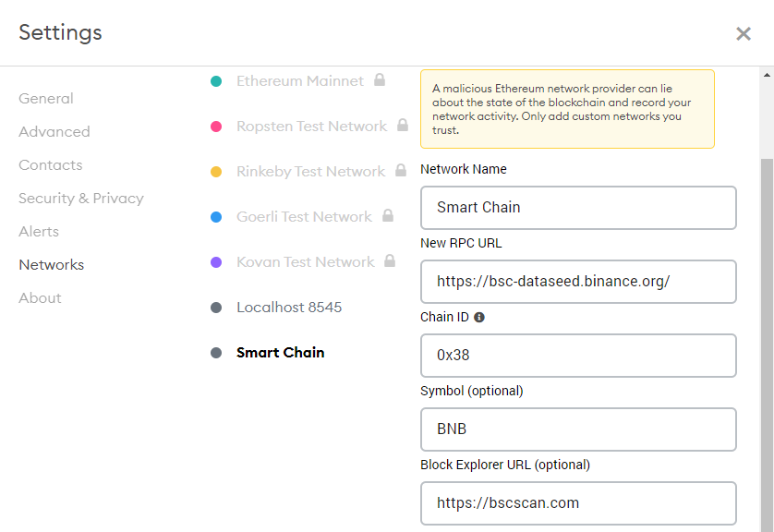Select Ropsten Test Network entry

(x=311, y=127)
